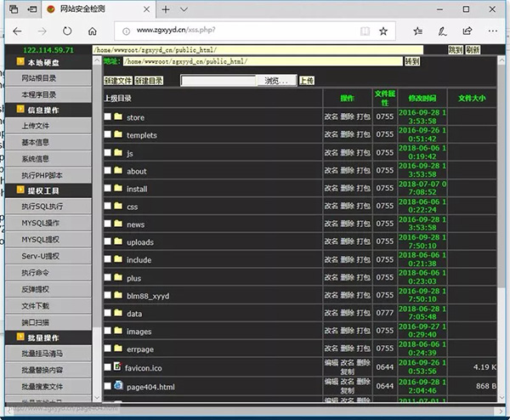Click 删除 for the errpage folder
The height and width of the screenshot is (420, 510).
(348, 348)
